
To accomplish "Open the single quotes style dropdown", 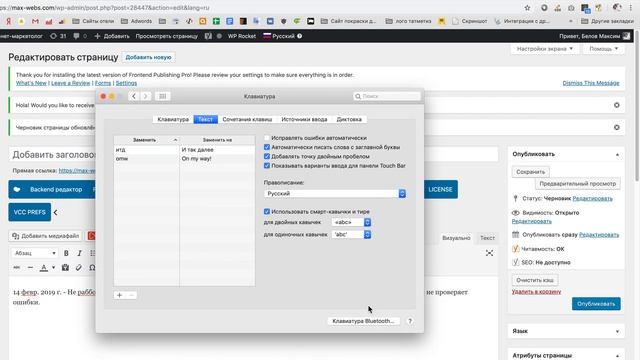I will [351, 235].
